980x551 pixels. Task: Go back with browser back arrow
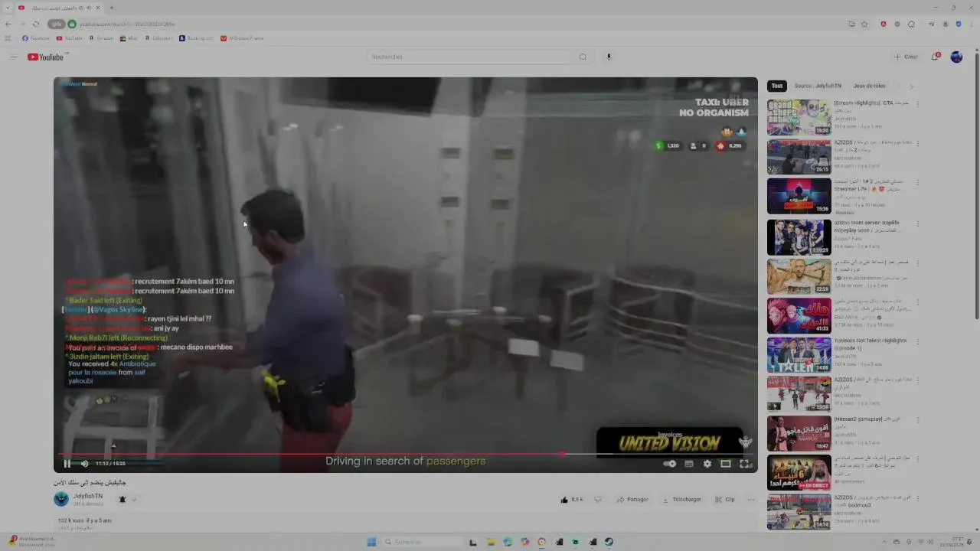[8, 24]
